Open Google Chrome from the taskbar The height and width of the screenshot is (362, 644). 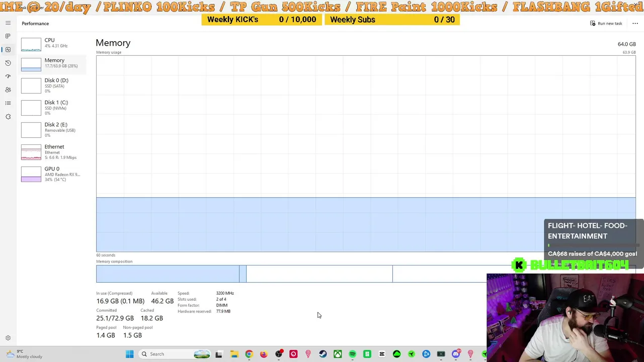(x=249, y=354)
